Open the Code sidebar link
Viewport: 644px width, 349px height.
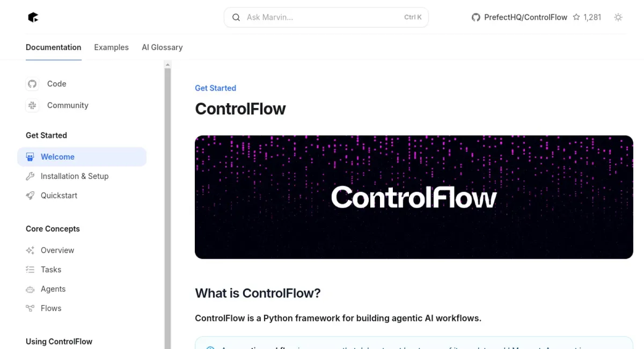point(57,84)
